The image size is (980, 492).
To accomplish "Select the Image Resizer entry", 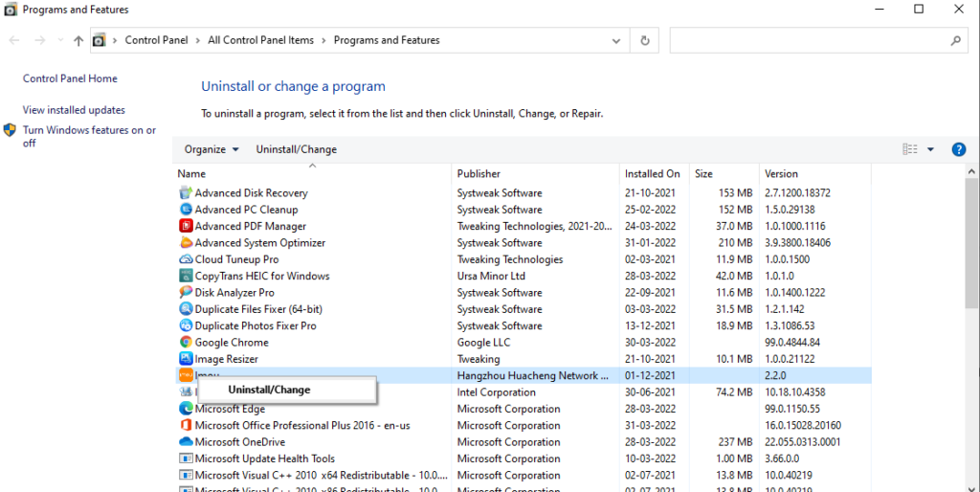I will point(522,358).
